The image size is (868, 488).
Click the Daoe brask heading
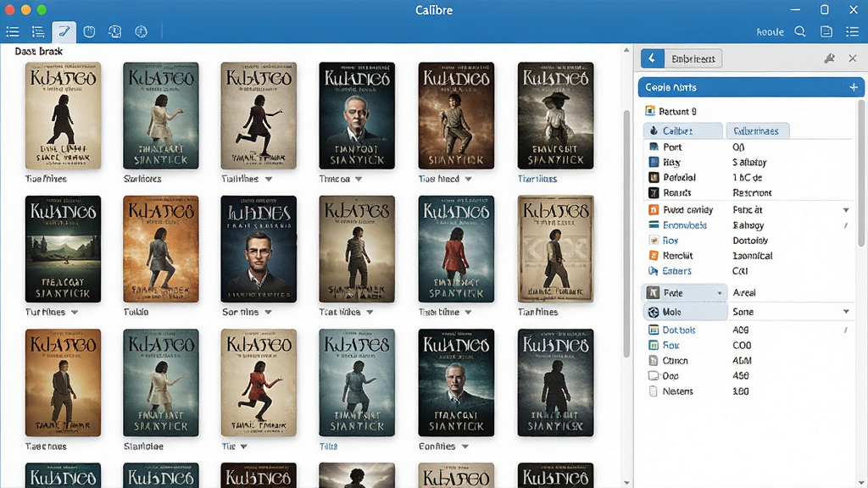[x=39, y=52]
